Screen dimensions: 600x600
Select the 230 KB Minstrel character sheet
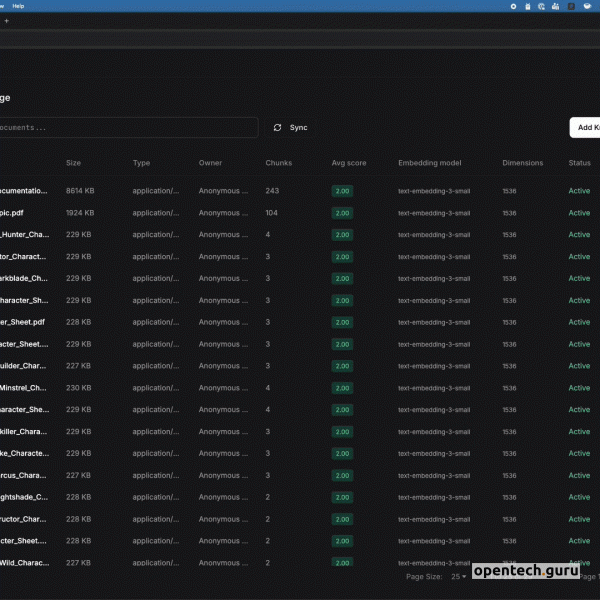coord(24,388)
